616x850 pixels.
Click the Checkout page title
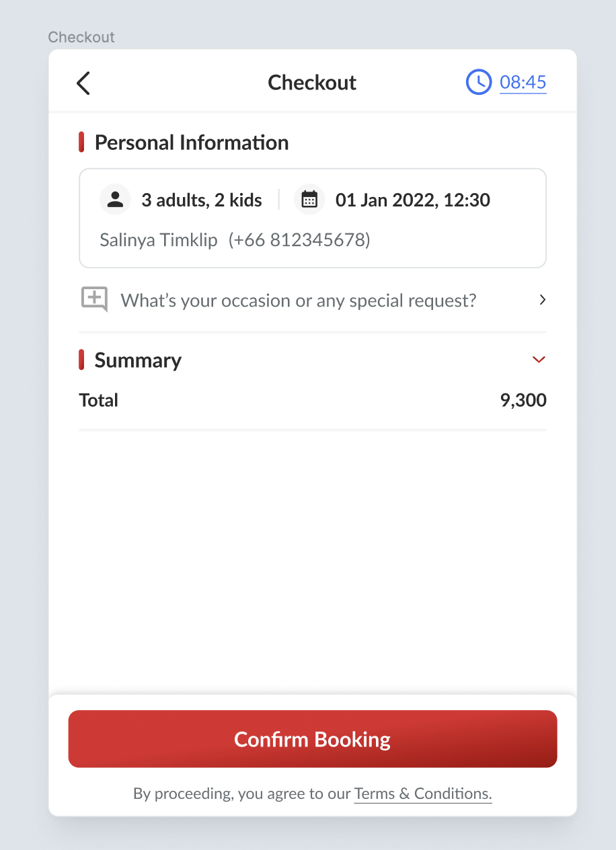coord(312,83)
